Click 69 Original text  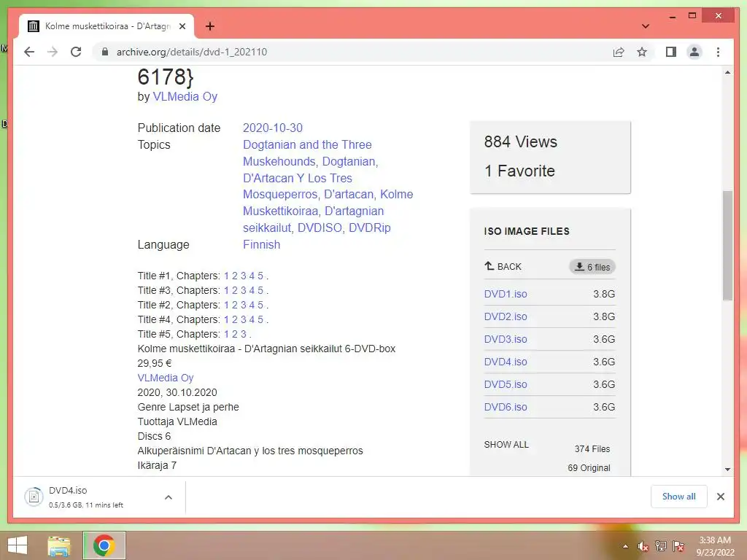(x=589, y=467)
